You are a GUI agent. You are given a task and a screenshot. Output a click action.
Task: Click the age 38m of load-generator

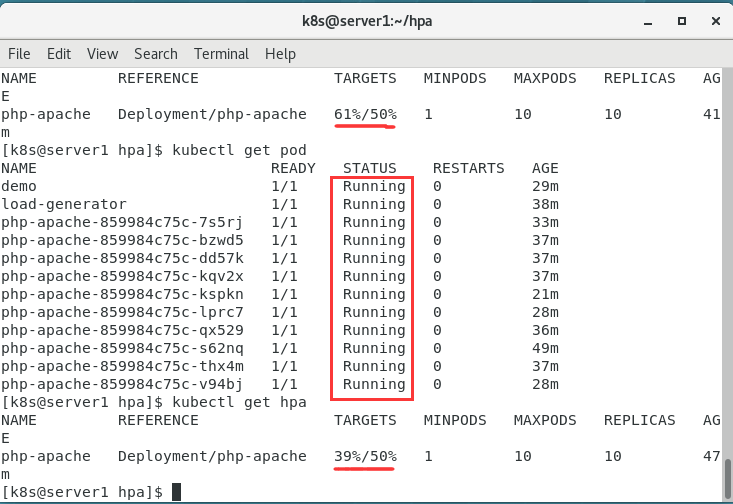point(545,204)
